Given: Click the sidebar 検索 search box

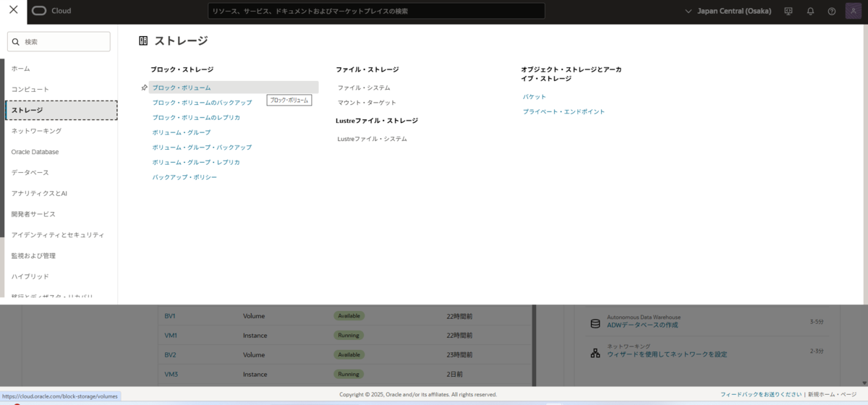Looking at the screenshot, I should (x=59, y=42).
